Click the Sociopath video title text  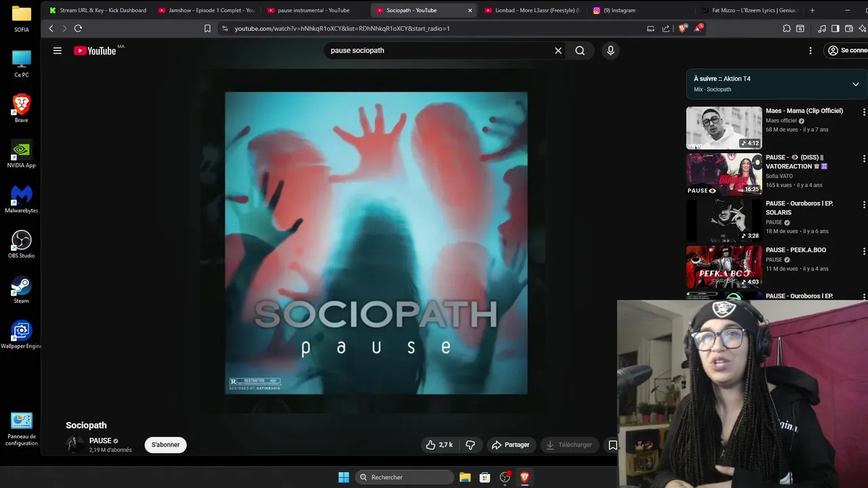pyautogui.click(x=86, y=425)
